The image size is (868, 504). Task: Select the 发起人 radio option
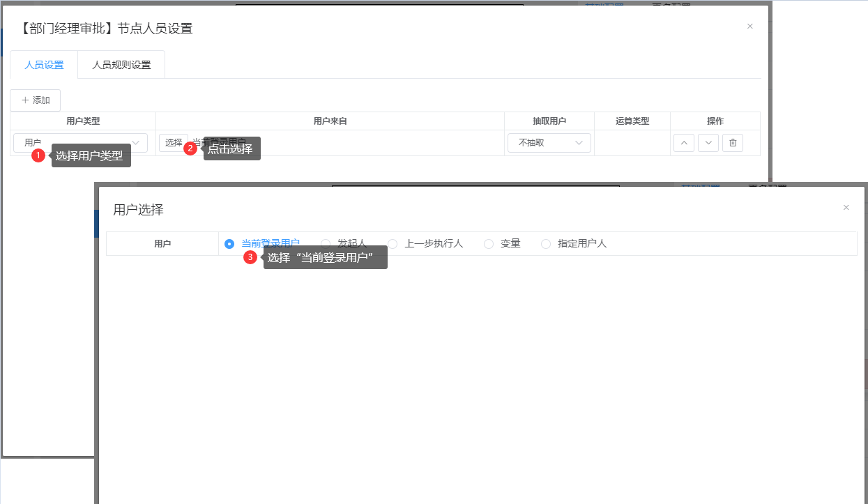click(344, 243)
